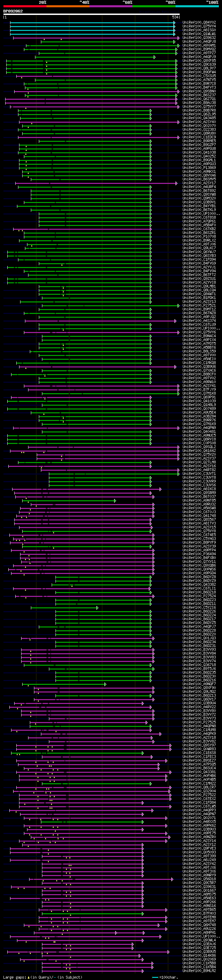Select hit label UniRef100_B9MVQ2
The image size is (222, 980).
click(199, 49)
